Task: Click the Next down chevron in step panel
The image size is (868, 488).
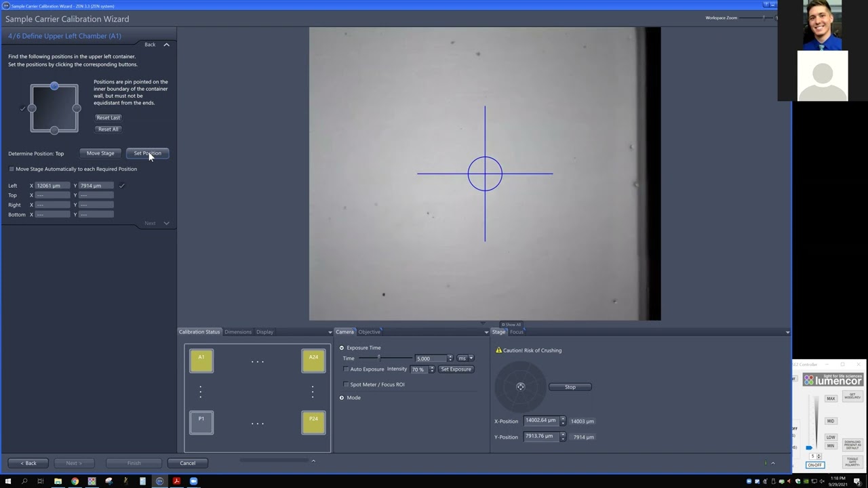Action: tap(166, 223)
